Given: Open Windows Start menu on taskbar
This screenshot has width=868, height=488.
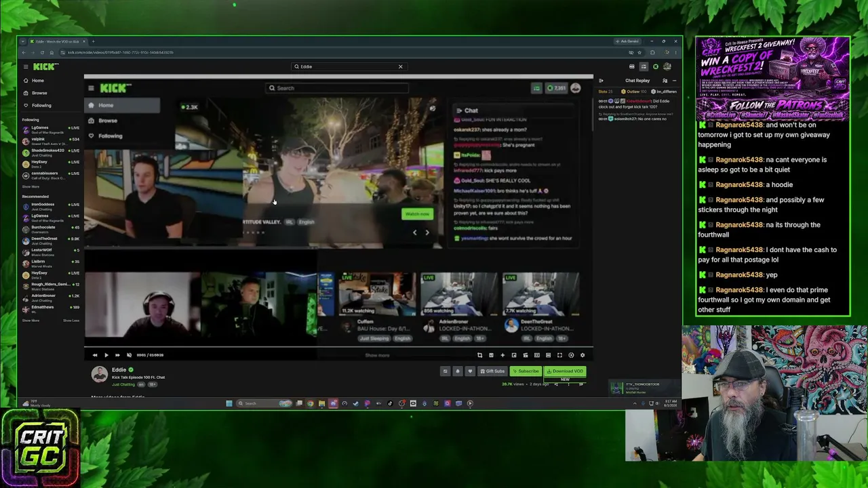Looking at the screenshot, I should (x=229, y=403).
